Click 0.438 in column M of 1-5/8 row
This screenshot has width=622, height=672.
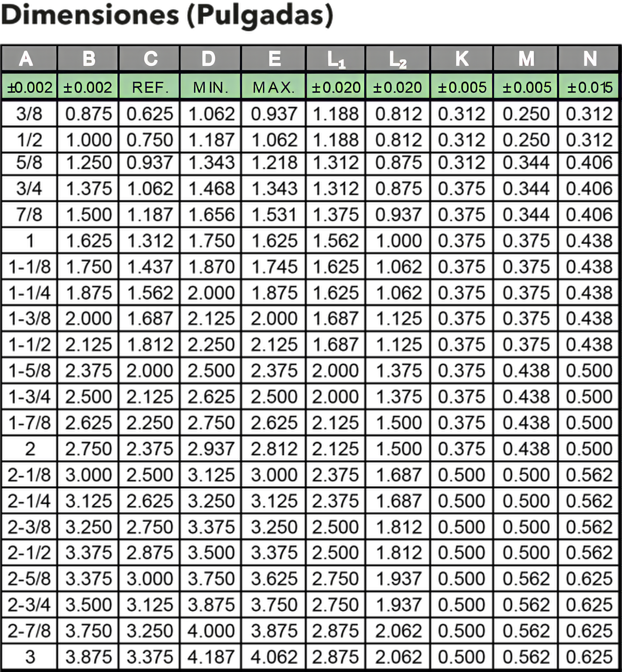526,371
